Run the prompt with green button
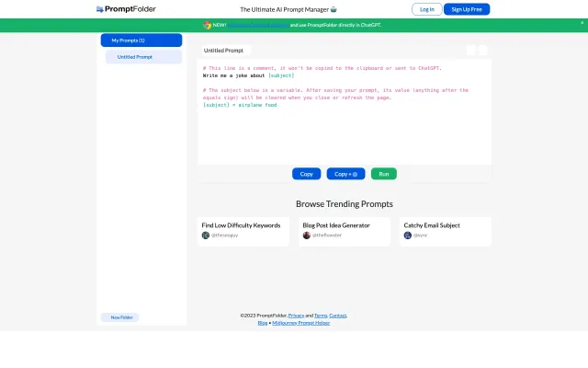 coord(383,174)
